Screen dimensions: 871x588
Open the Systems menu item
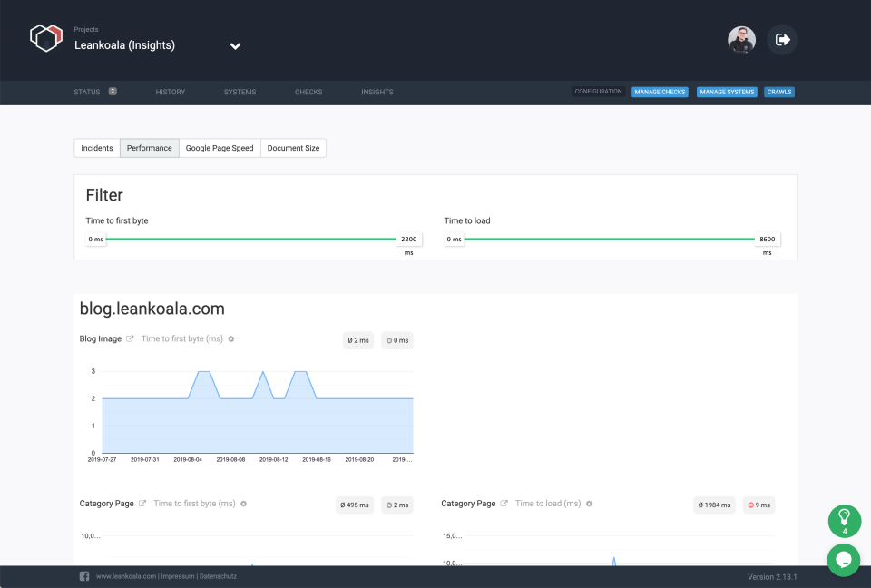(x=240, y=93)
